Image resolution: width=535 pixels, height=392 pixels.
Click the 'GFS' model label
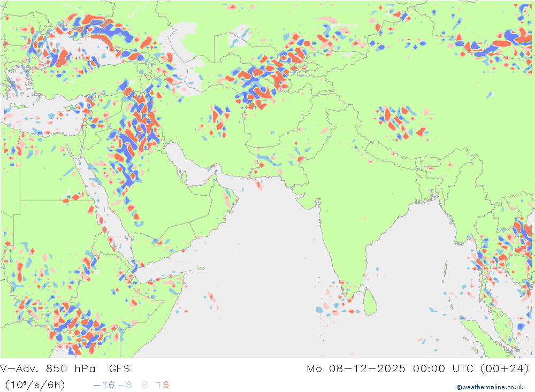119,368
